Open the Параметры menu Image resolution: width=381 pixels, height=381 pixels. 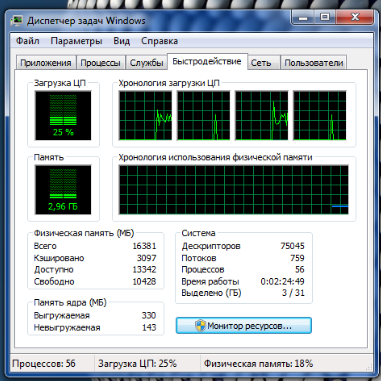[76, 41]
